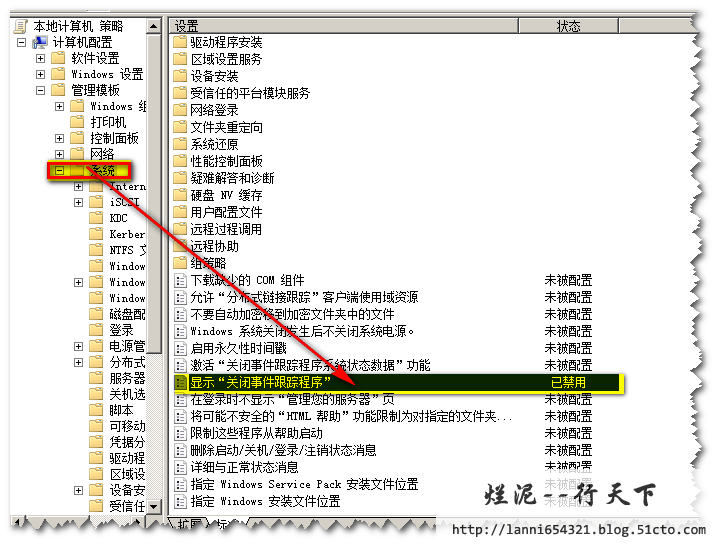Expand the Windows 设置 node
Image resolution: width=719 pixels, height=547 pixels.
(40, 74)
